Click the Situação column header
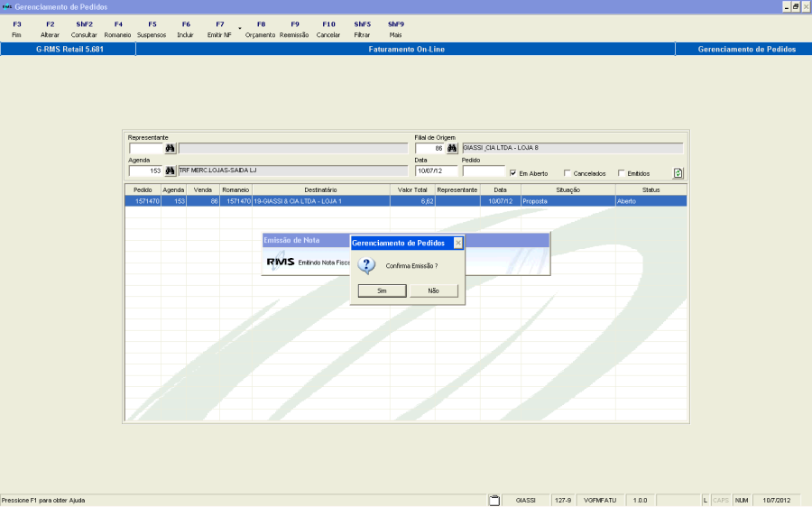The width and height of the screenshot is (812, 507). pos(568,190)
